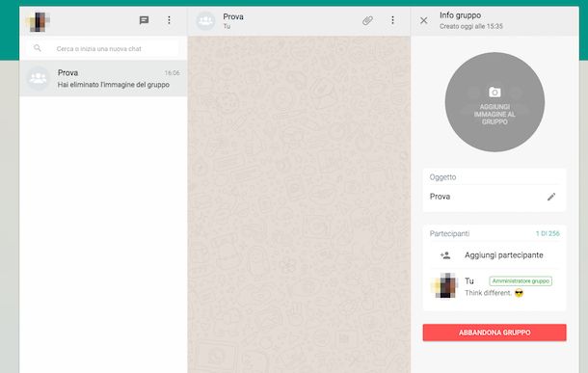
Task: Click the group avatar icon in the chat list
Action: coord(38,78)
